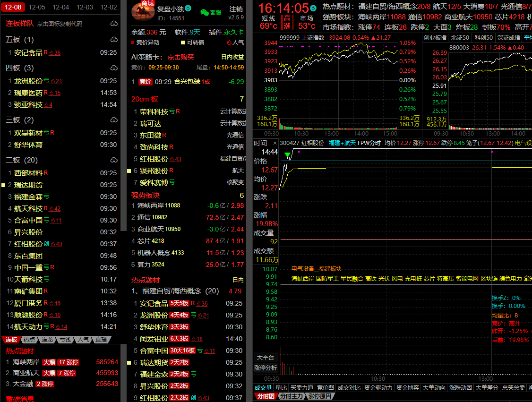Copy 五板 stock codes via cloud icon
Image resolution: width=532 pixels, height=402 pixels.
coord(113,40)
